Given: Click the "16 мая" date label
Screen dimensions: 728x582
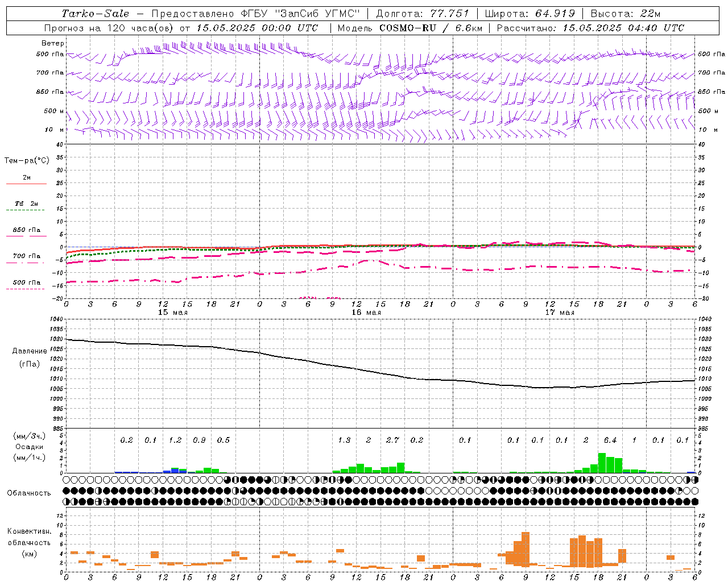Looking at the screenshot, I should (x=366, y=313).
